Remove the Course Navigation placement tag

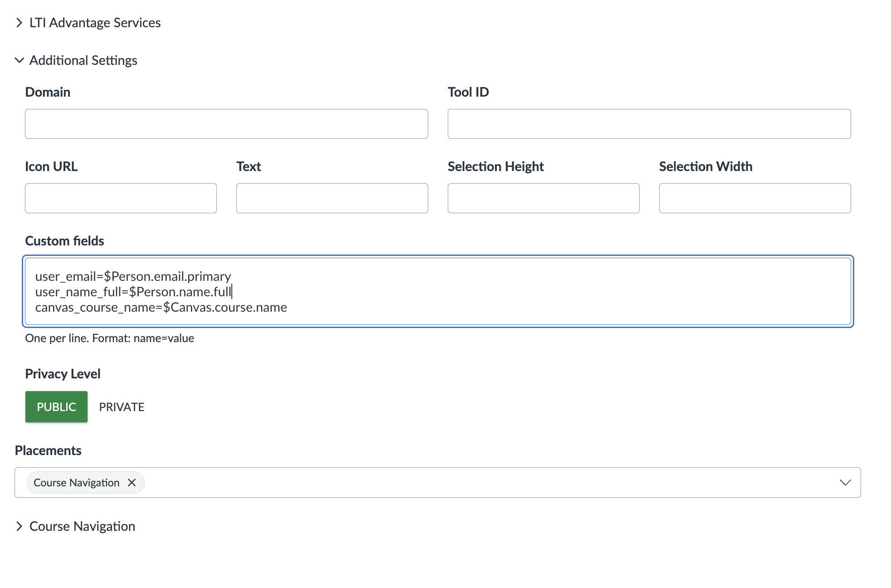tap(132, 482)
